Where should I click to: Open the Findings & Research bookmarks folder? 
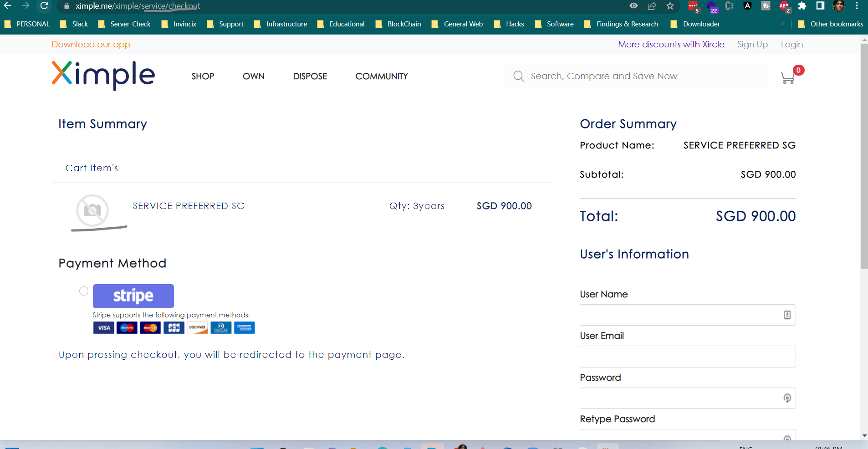(x=621, y=24)
